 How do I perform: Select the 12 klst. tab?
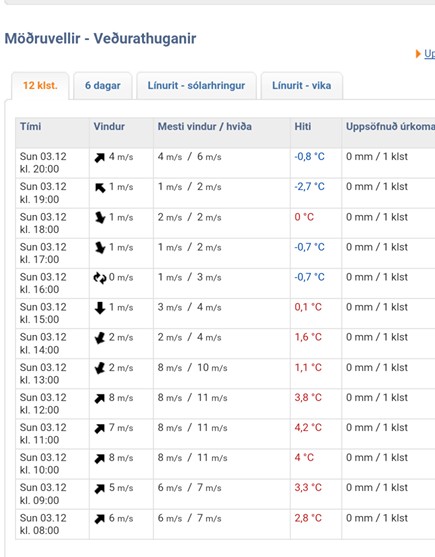40,86
